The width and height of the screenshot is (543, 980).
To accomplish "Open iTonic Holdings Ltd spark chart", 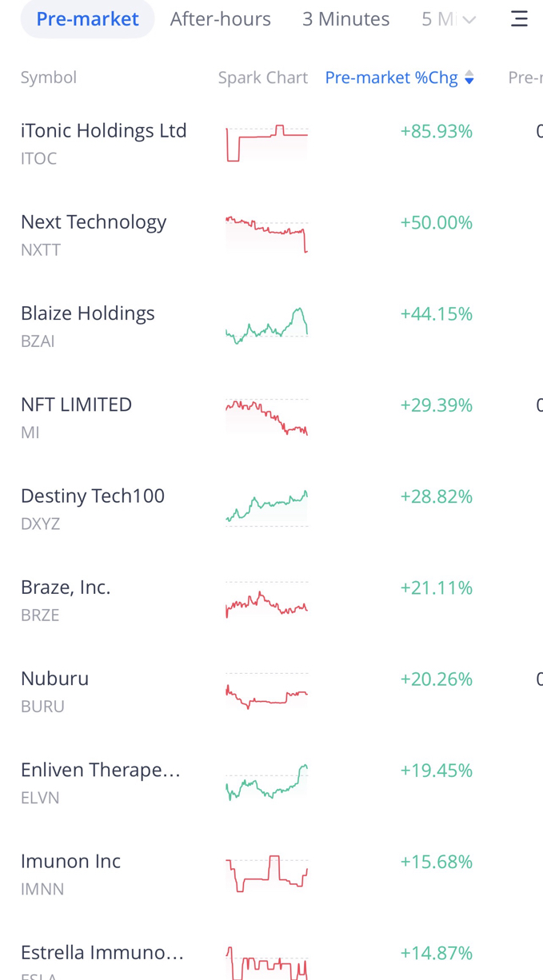I will pyautogui.click(x=267, y=143).
